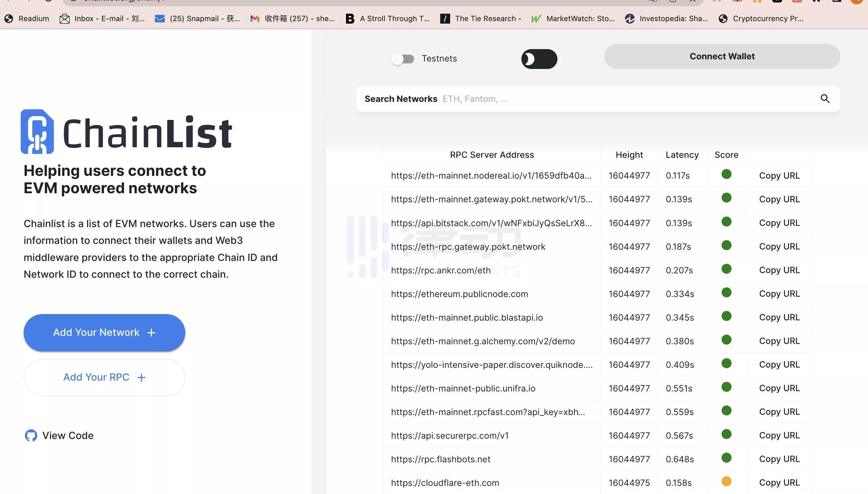Copy URL for eth-mainnet-public.unifra.io
The image size is (868, 494).
point(779,388)
